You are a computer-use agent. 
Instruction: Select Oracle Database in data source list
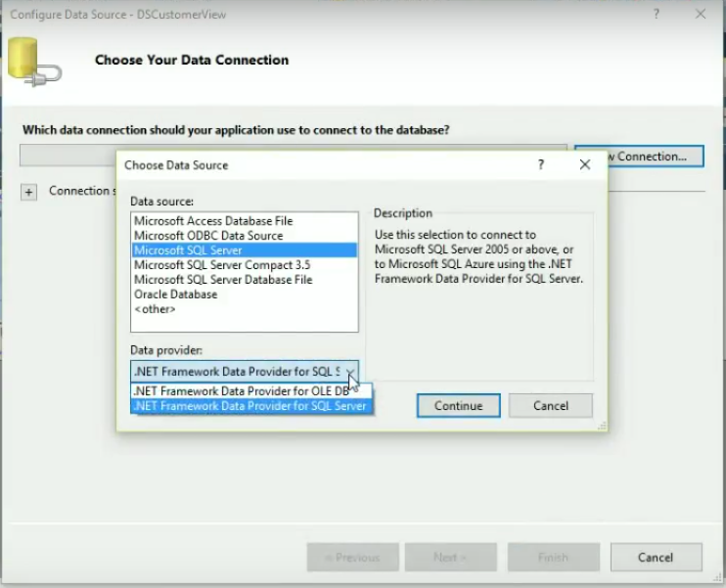(x=245, y=294)
